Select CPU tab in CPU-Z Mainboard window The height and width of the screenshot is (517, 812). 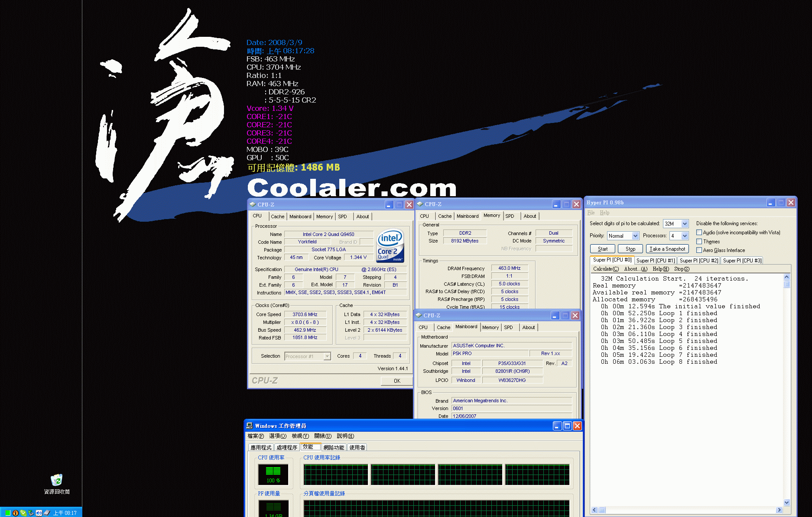423,327
